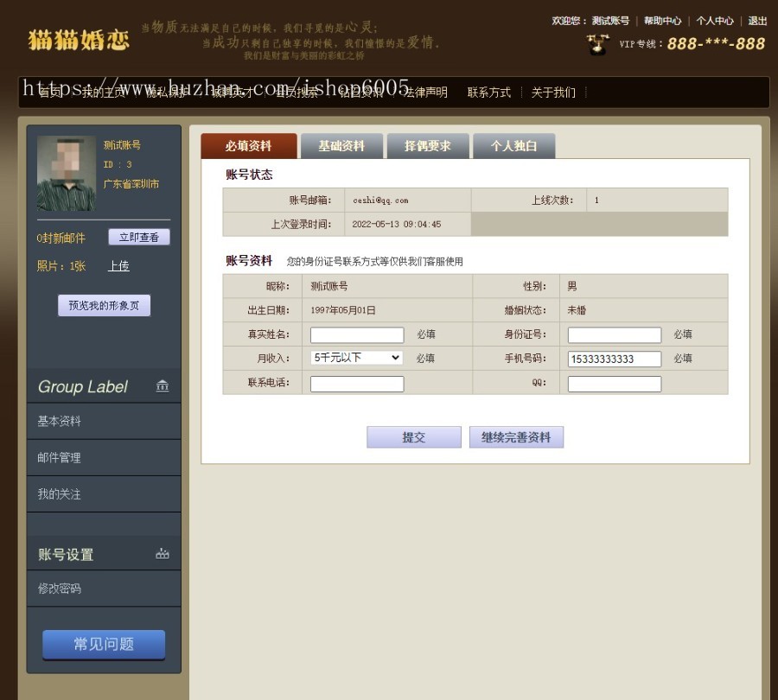Click 测试账号 username in the welcome header

tap(610, 21)
